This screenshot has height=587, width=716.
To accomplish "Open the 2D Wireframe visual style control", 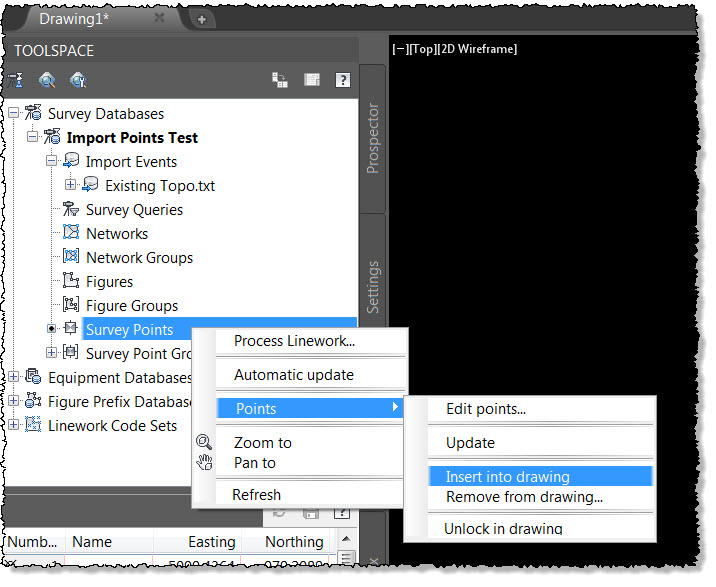I will click(x=478, y=49).
